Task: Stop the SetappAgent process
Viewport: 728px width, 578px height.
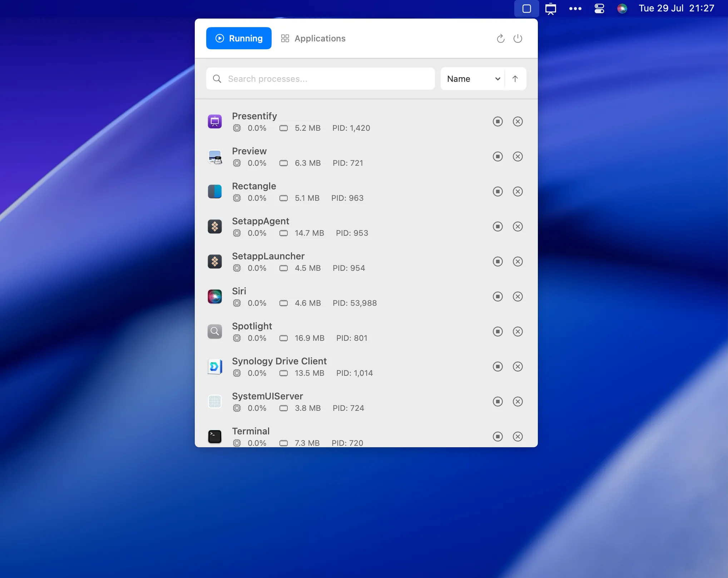Action: [497, 226]
